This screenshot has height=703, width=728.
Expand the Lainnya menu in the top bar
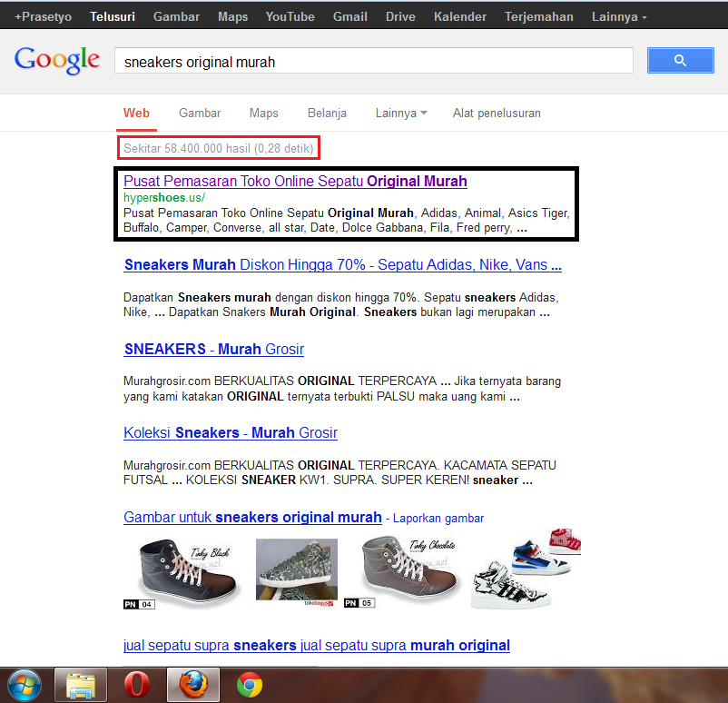[x=619, y=16]
